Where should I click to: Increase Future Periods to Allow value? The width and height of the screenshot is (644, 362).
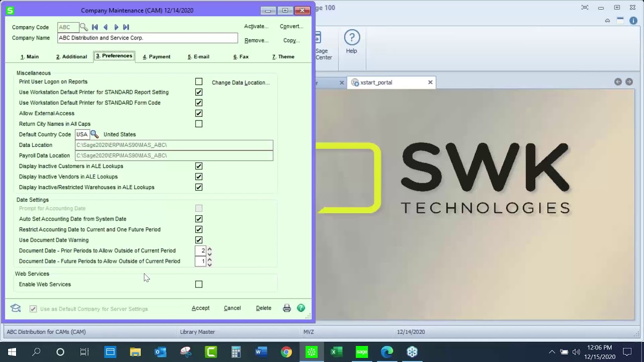(209, 259)
